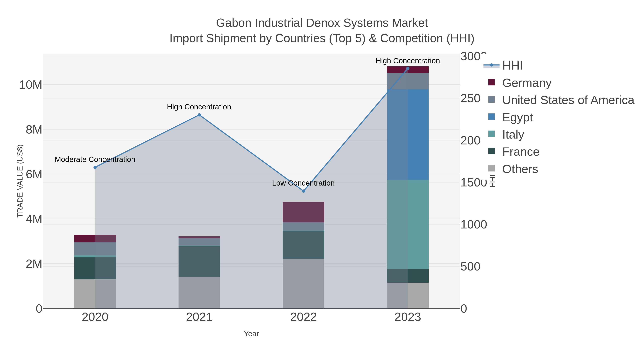Click the 4M left-axis tick label
644x362 pixels.
[34, 219]
